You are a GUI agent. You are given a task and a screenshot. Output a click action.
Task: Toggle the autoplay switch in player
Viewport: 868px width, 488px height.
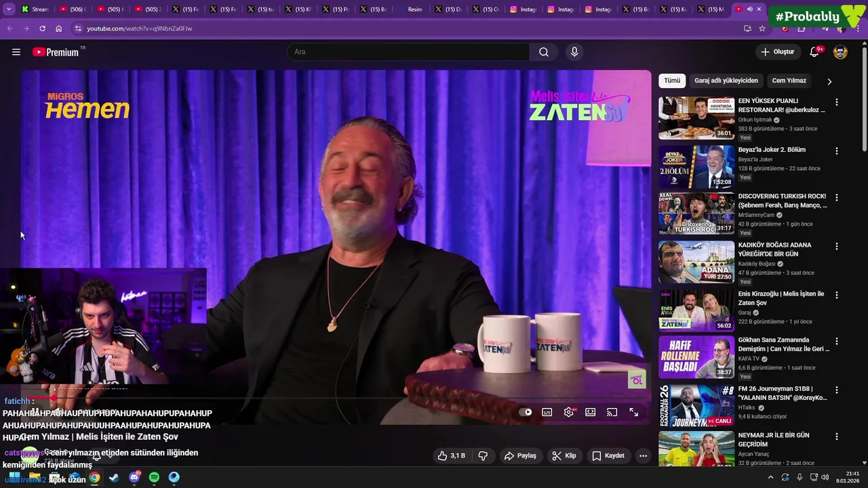pyautogui.click(x=526, y=412)
